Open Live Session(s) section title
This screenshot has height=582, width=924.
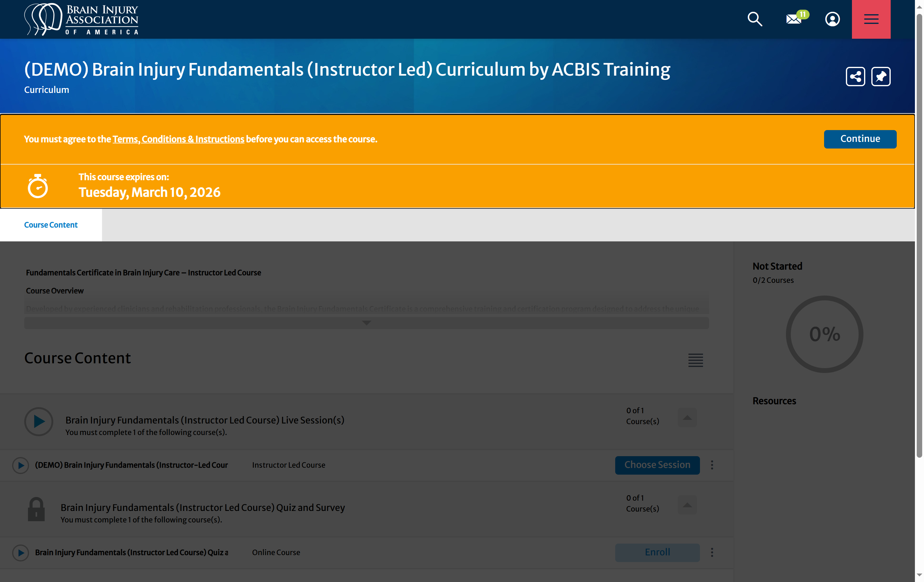[205, 420]
